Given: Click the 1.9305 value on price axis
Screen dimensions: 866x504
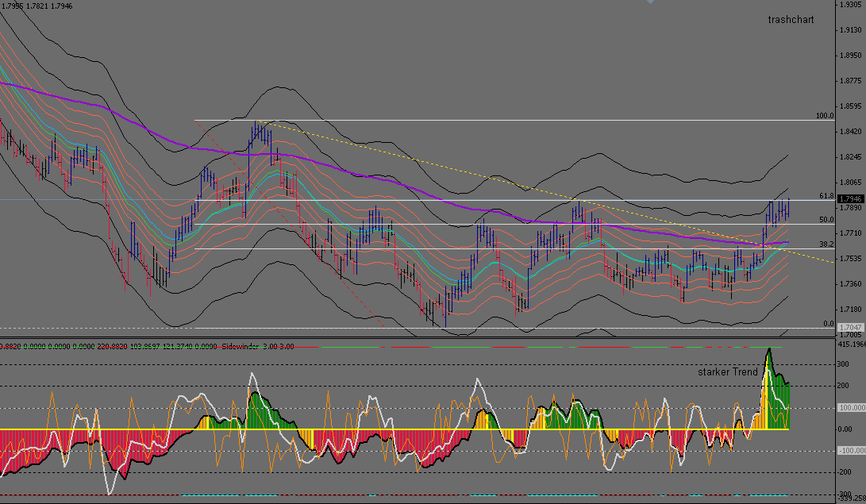Looking at the screenshot, I should tap(850, 5).
